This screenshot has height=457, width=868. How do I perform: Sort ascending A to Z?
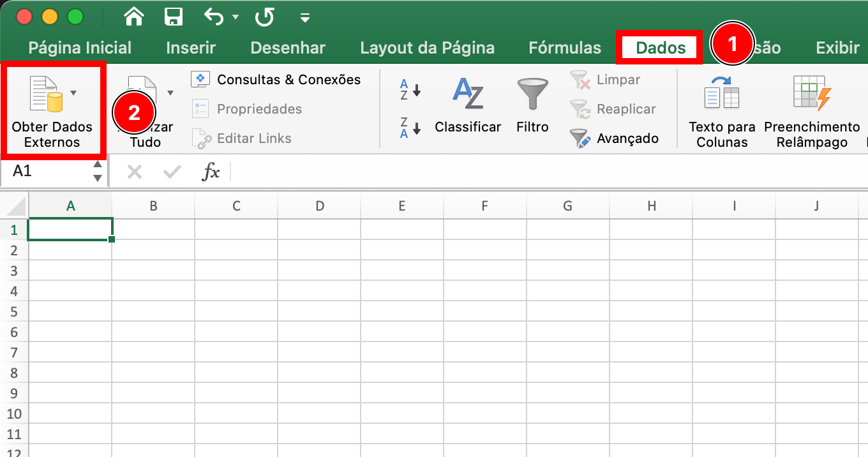410,89
